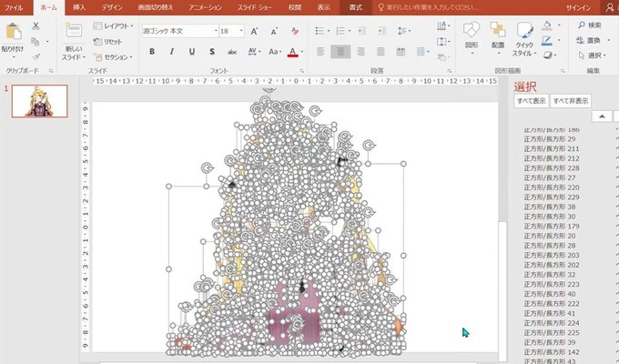Open the Section (セクション) dropdown

tap(113, 57)
